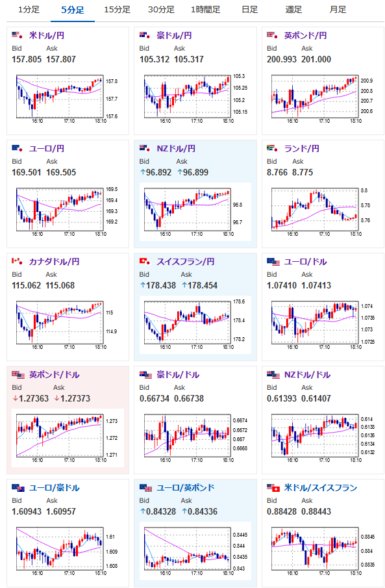Screen dimensions: 385x588
Task: Click the US-Japan flag icon beside 米ドル/円
Action: (x=18, y=35)
